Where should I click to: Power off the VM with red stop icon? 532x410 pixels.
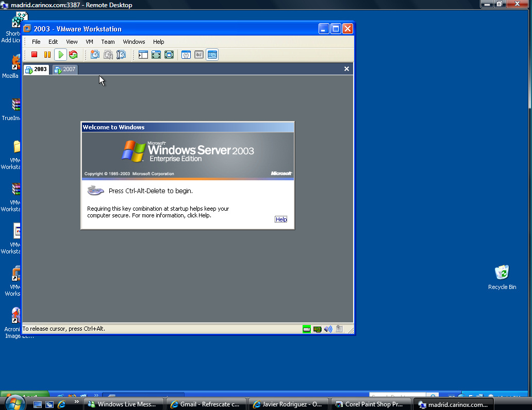click(x=35, y=55)
